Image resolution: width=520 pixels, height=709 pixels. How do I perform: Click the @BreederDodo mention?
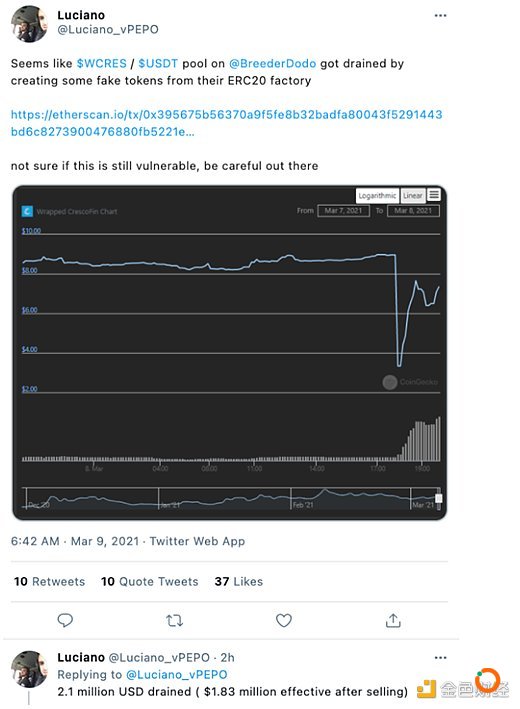click(272, 63)
